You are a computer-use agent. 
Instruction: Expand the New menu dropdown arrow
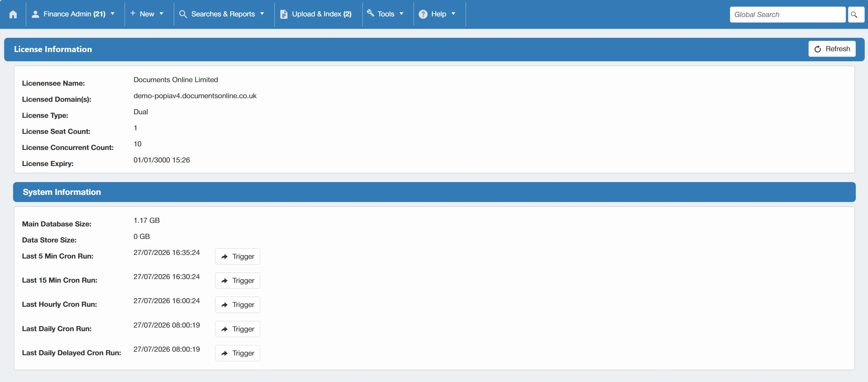pos(161,14)
